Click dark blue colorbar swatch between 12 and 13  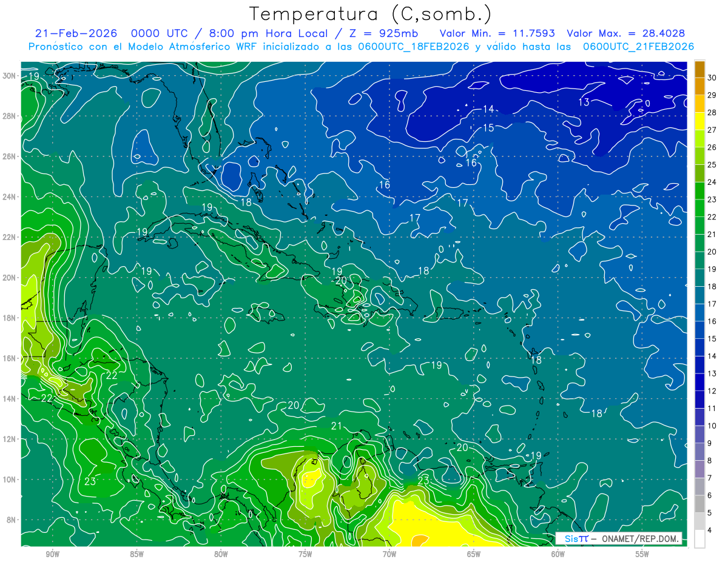(x=699, y=382)
